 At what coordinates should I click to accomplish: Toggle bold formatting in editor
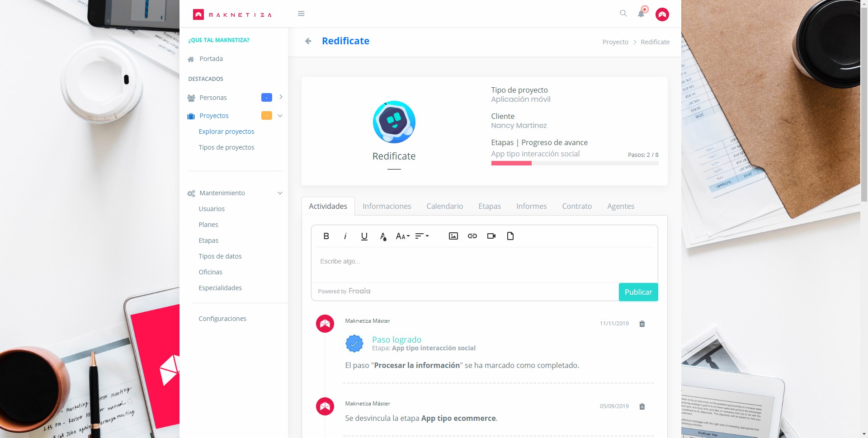click(x=326, y=236)
